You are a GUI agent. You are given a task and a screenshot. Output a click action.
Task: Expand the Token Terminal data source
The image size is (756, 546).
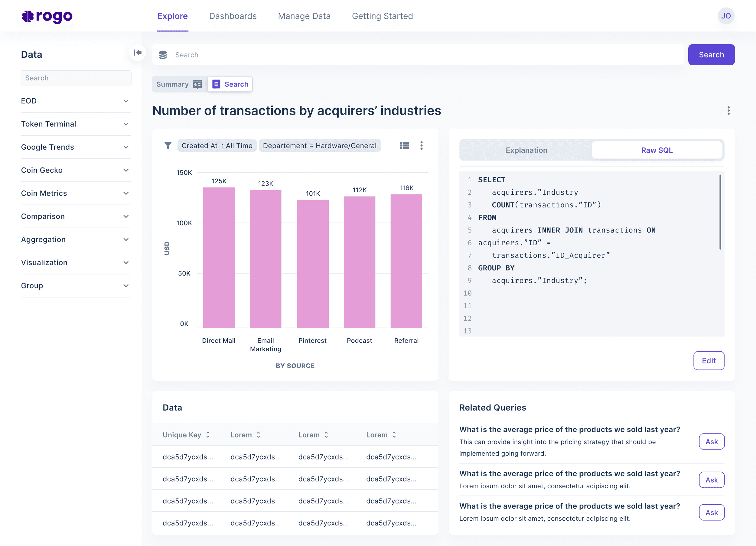[x=126, y=124]
